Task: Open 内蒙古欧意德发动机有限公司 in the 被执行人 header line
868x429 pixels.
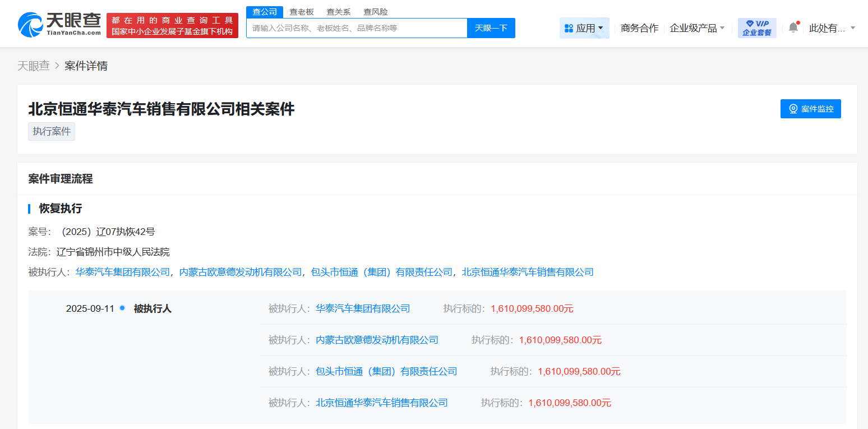Action: (x=241, y=272)
